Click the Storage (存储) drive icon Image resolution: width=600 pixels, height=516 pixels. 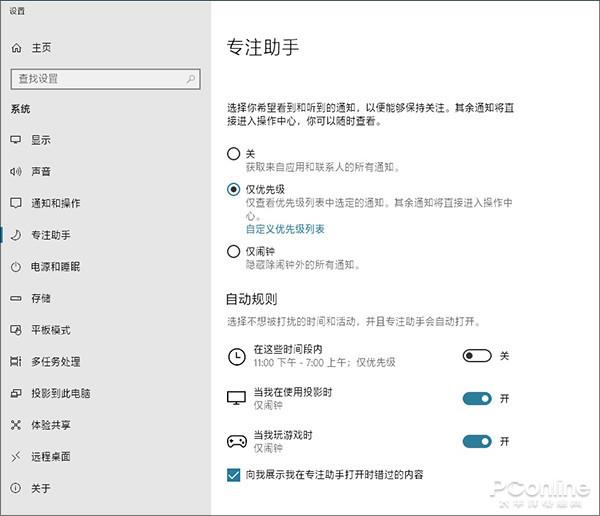click(15, 298)
